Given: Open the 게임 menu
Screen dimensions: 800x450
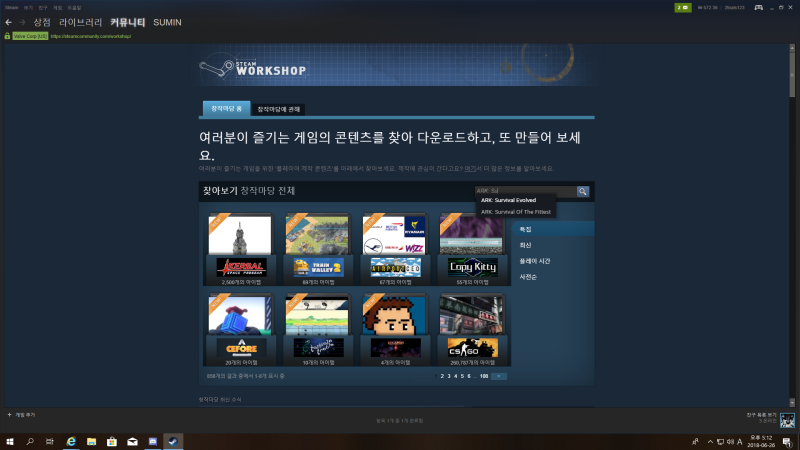Looking at the screenshot, I should pyautogui.click(x=58, y=8).
